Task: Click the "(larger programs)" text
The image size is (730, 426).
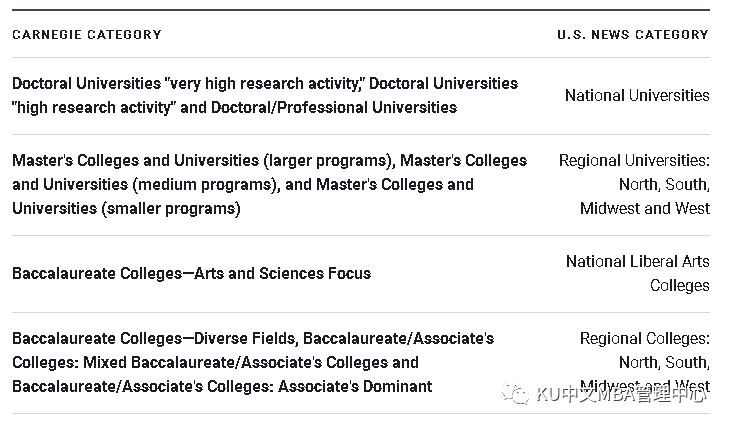Action: (329, 160)
